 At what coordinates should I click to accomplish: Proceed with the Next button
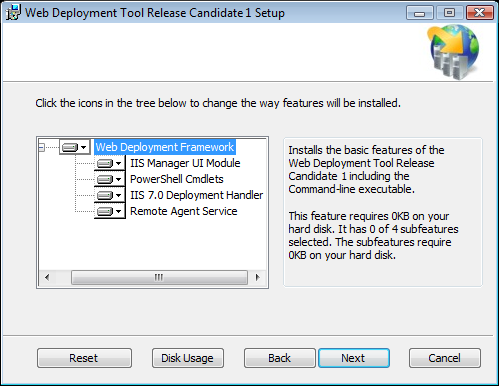354,358
